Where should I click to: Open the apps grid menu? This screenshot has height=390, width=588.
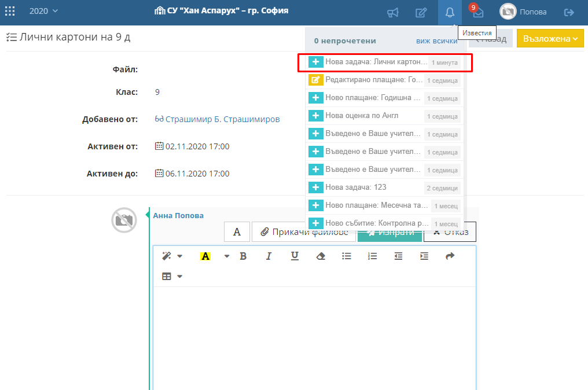point(10,12)
